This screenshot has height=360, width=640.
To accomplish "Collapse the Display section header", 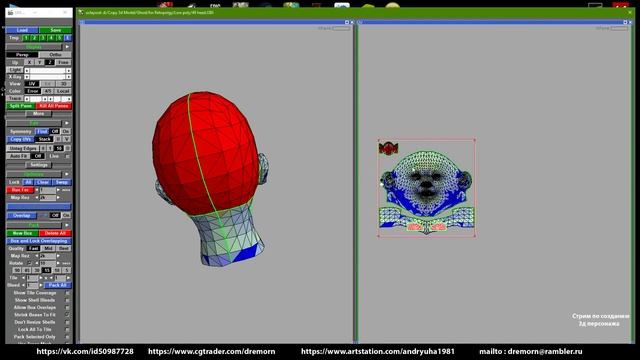I will pos(34,47).
